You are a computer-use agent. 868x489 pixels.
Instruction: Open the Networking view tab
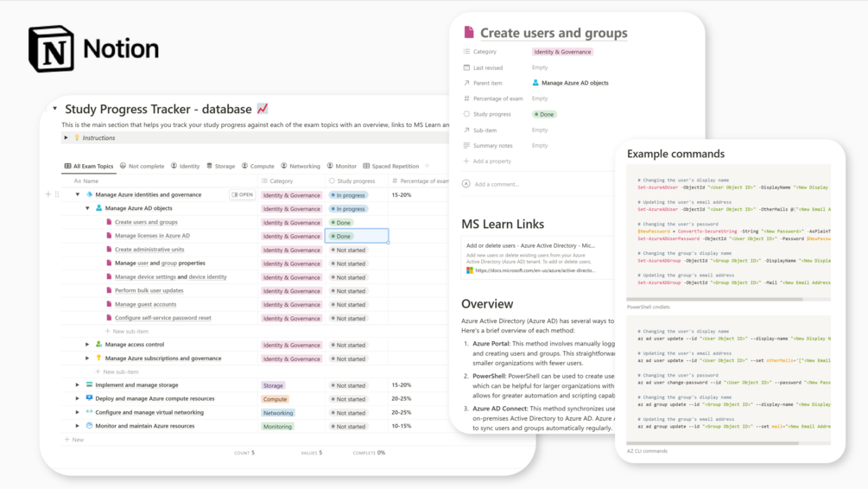pyautogui.click(x=301, y=166)
